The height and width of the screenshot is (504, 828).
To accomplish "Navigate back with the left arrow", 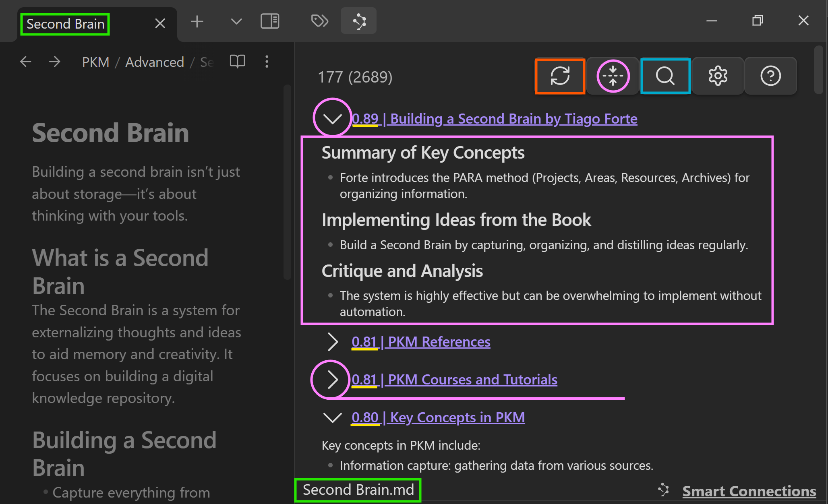I will point(26,62).
